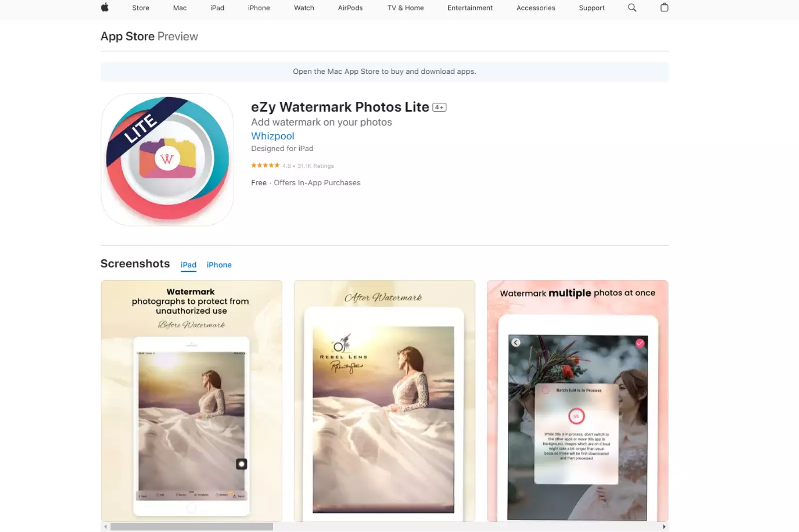This screenshot has height=532, width=799.
Task: Click the 'Screenshots' section heading
Action: click(x=135, y=264)
